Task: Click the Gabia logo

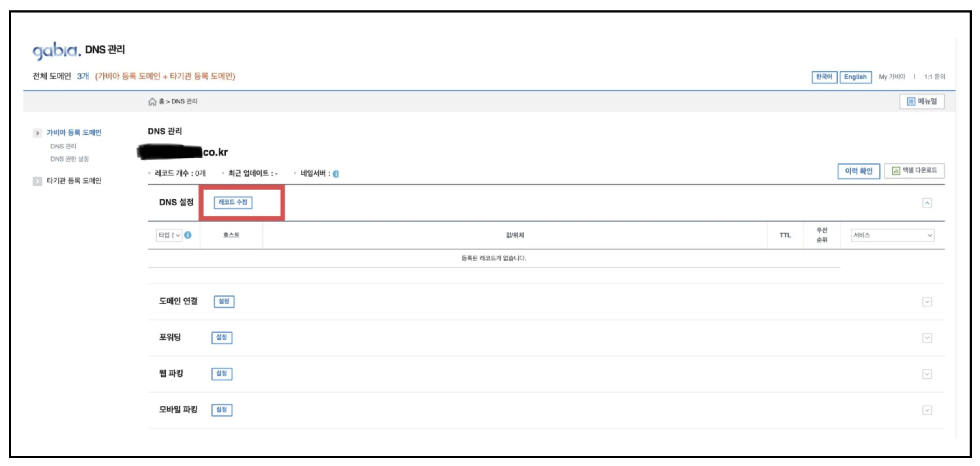Action: 56,51
